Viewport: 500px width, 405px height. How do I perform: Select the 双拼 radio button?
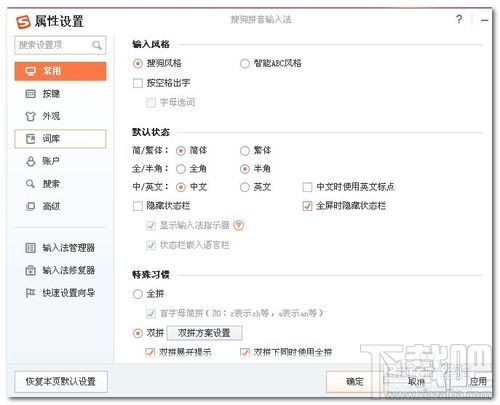(x=138, y=333)
